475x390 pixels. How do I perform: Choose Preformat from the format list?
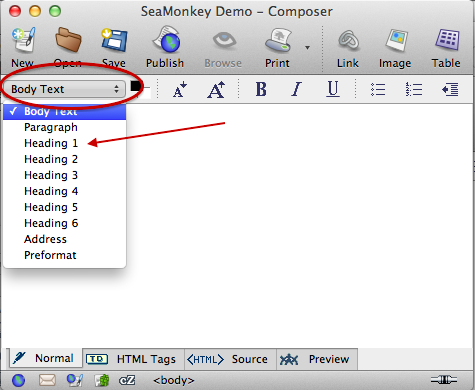[x=64, y=255]
